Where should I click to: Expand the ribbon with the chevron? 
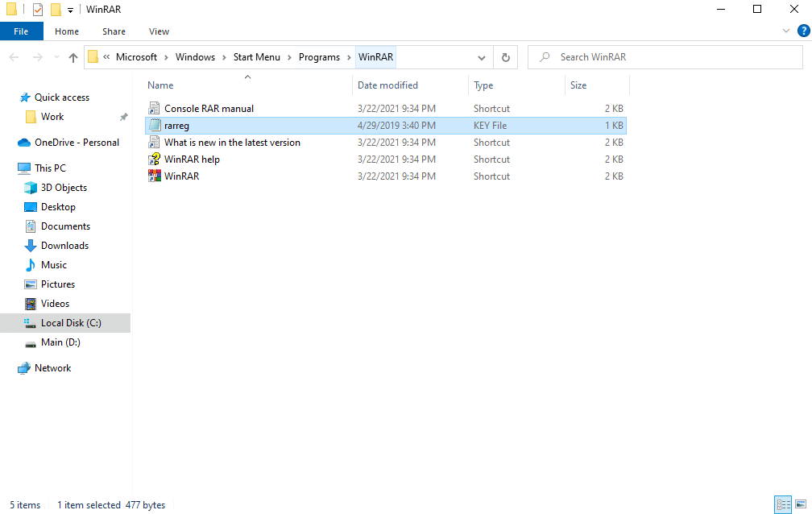pyautogui.click(x=785, y=31)
